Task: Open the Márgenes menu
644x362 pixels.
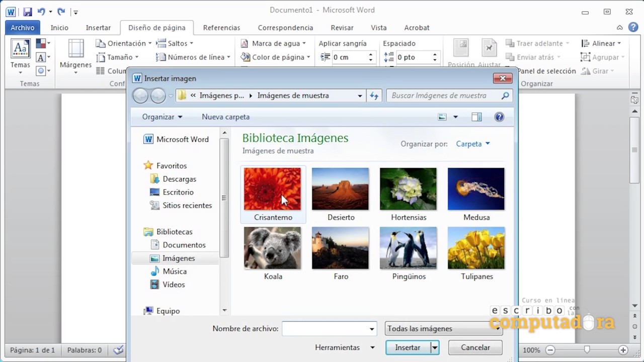Action: [x=76, y=56]
